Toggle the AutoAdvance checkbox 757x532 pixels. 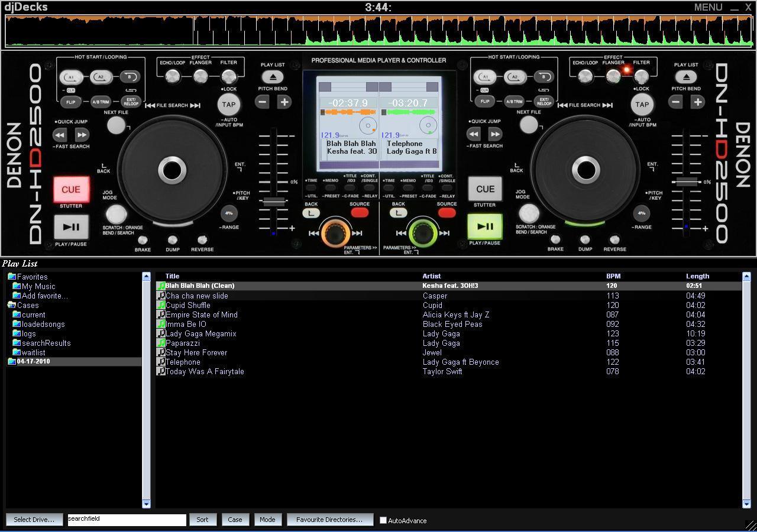pyautogui.click(x=383, y=520)
